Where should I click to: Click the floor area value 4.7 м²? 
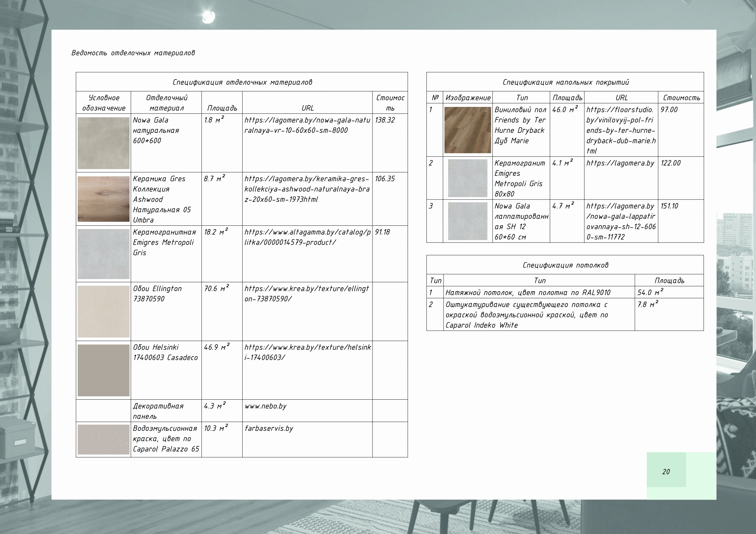(x=563, y=205)
